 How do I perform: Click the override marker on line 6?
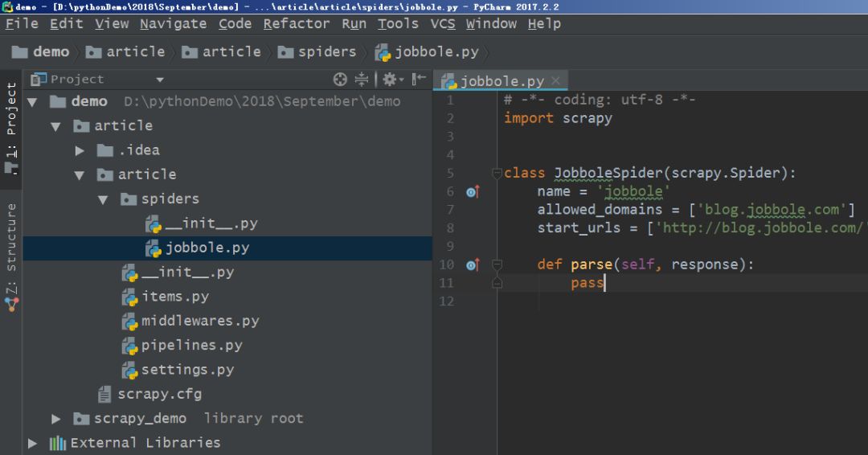point(473,191)
